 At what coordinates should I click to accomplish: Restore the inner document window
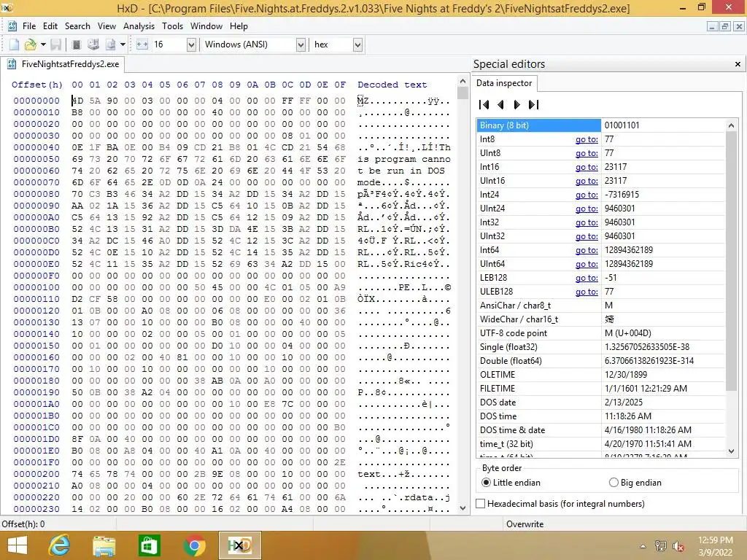[724, 27]
